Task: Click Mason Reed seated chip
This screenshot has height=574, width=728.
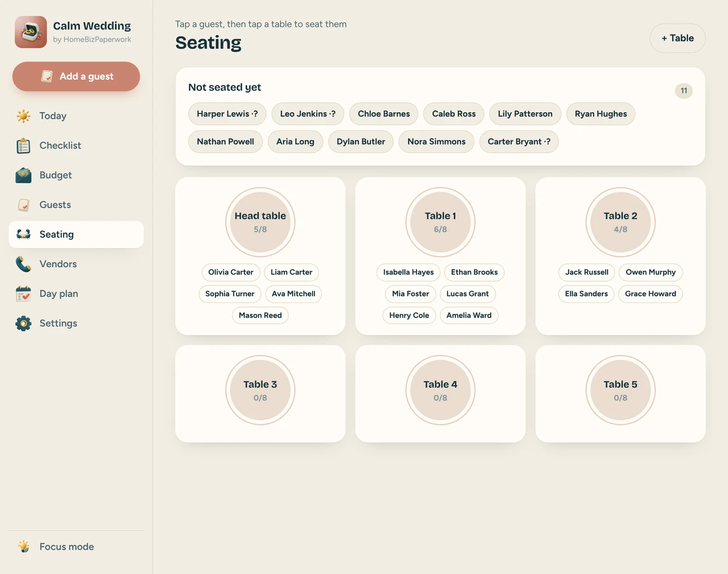Action: tap(260, 315)
